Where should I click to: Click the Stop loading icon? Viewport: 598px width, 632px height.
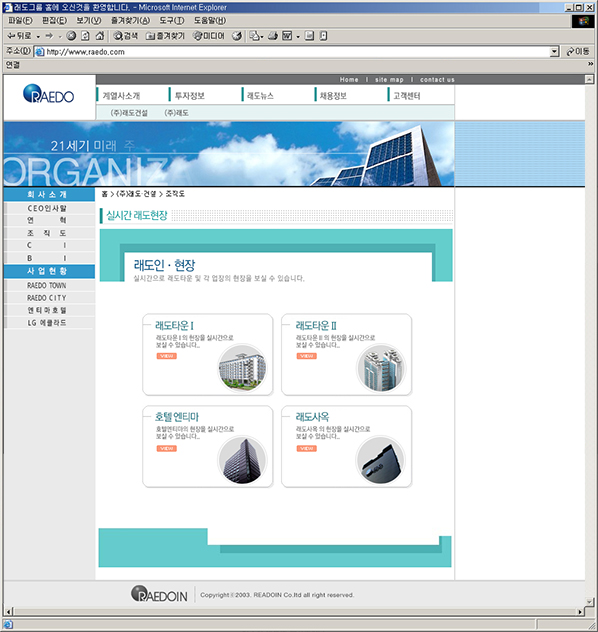pos(71,36)
